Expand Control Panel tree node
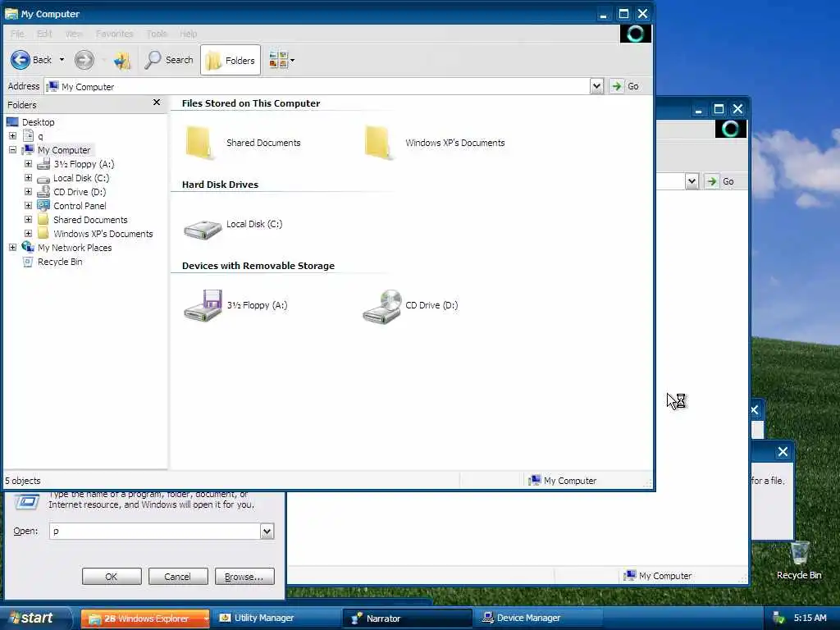Screen dimensions: 840x630 29,206
